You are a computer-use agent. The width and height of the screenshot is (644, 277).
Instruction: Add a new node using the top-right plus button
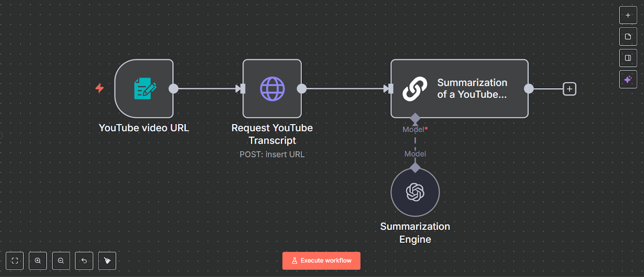click(x=628, y=15)
